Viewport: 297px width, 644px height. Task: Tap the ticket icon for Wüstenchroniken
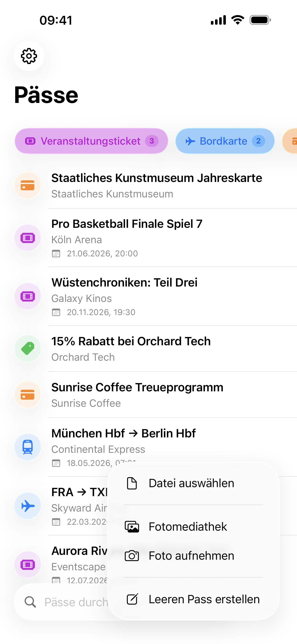(x=27, y=296)
